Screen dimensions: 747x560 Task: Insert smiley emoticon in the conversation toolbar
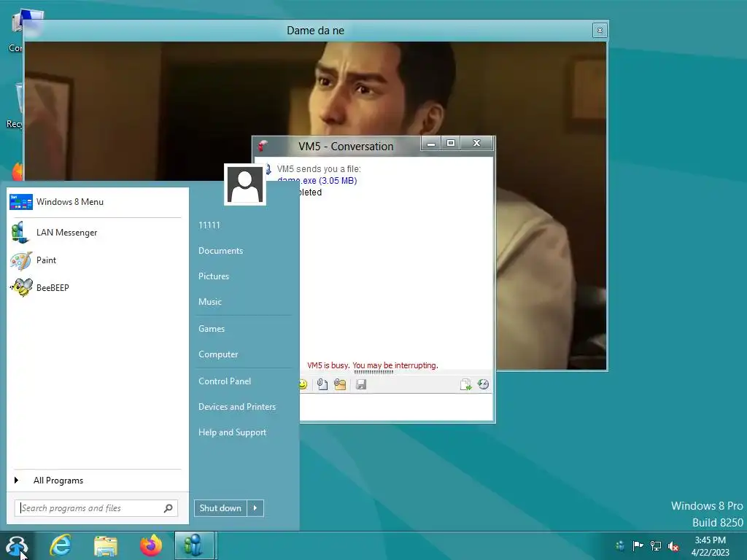coord(303,384)
